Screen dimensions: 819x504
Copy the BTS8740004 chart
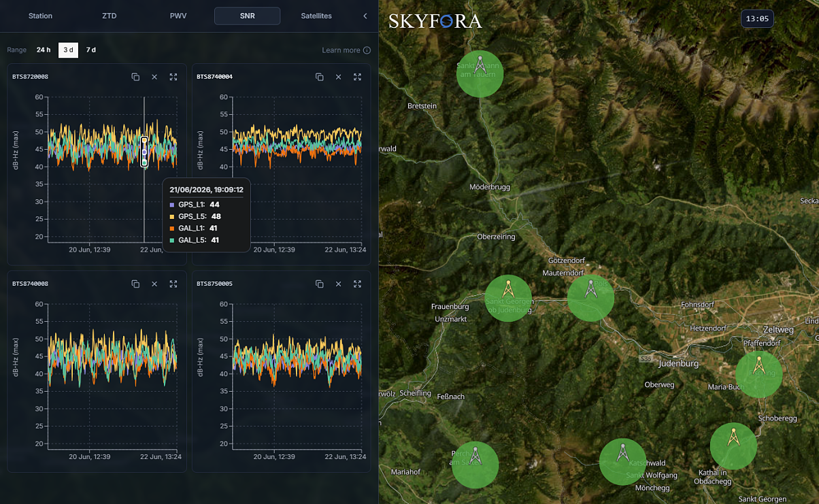320,77
